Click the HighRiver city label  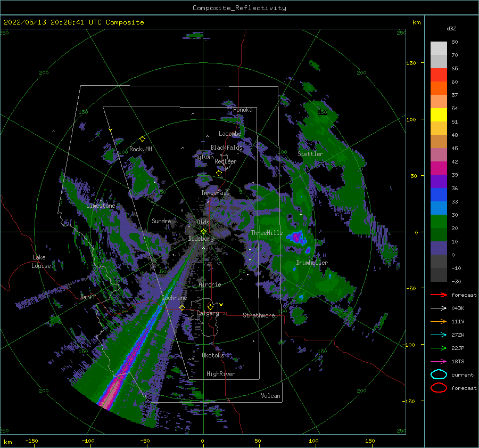pyautogui.click(x=220, y=374)
